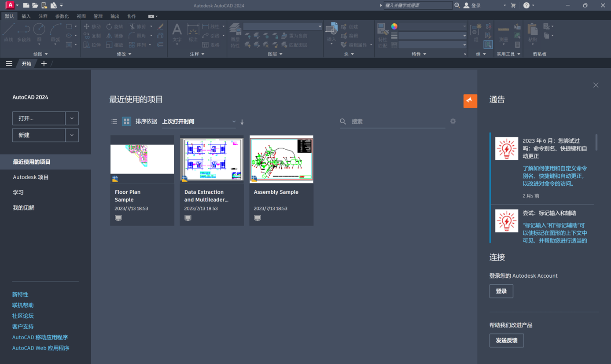Pick the Copy (复制) tool
The height and width of the screenshot is (364, 611).
point(92,36)
